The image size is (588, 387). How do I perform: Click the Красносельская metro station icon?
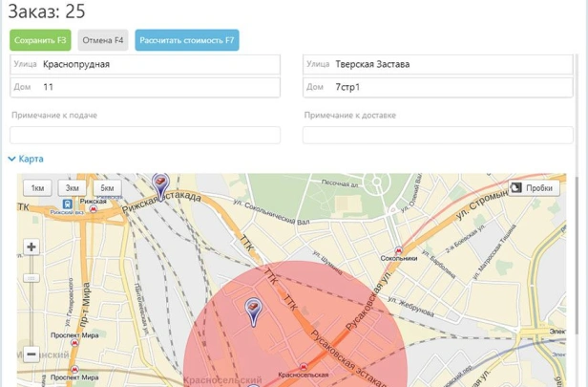tap(303, 367)
